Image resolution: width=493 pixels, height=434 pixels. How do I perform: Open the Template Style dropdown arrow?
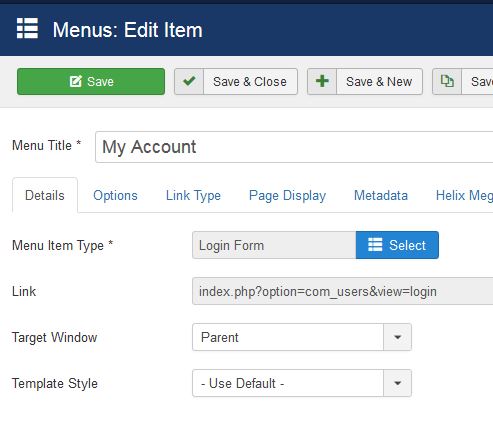397,383
